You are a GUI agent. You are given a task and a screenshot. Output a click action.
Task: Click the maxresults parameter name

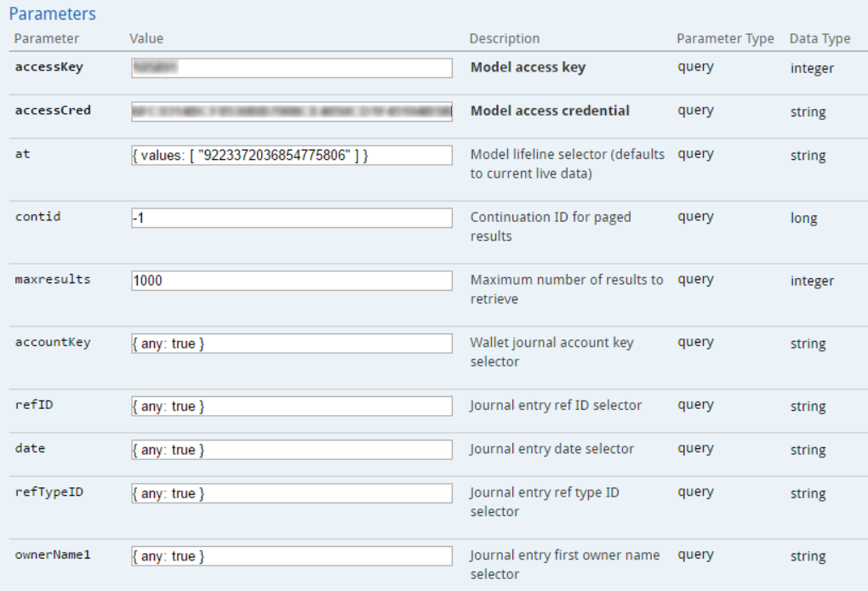53,279
